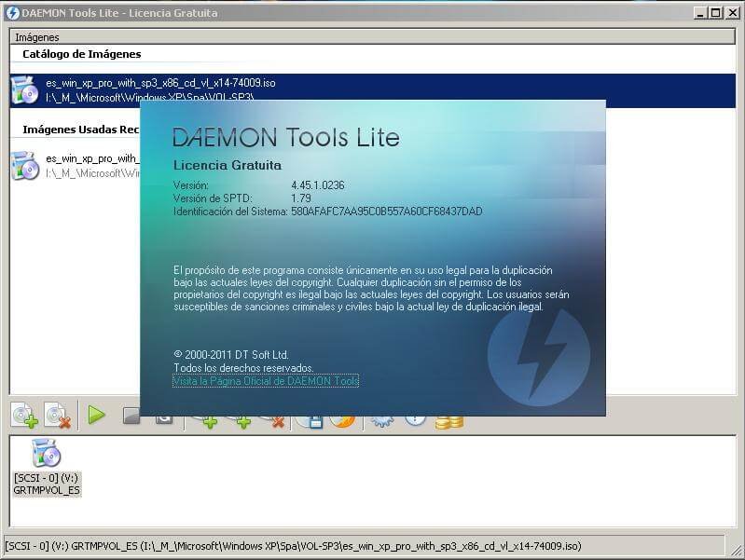Click the Imágenes Usadas Rec heading
The height and width of the screenshot is (560, 745).
pos(81,130)
